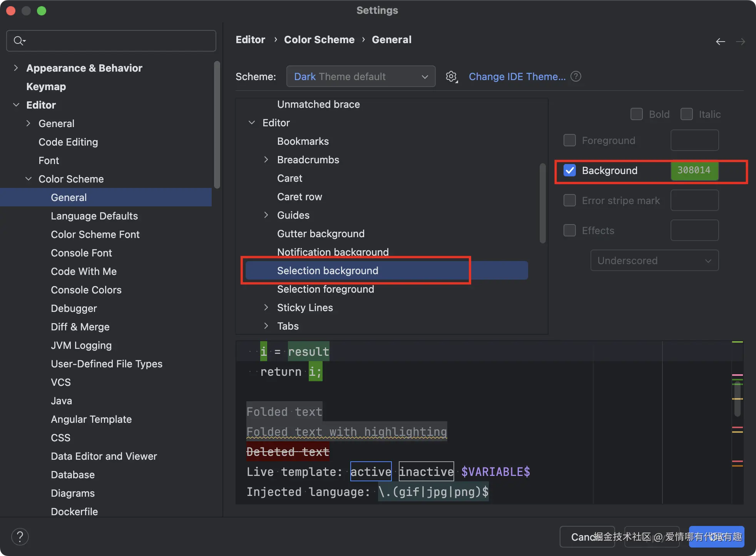The image size is (756, 556).
Task: Click the Foreground color swatch box
Action: 694,141
